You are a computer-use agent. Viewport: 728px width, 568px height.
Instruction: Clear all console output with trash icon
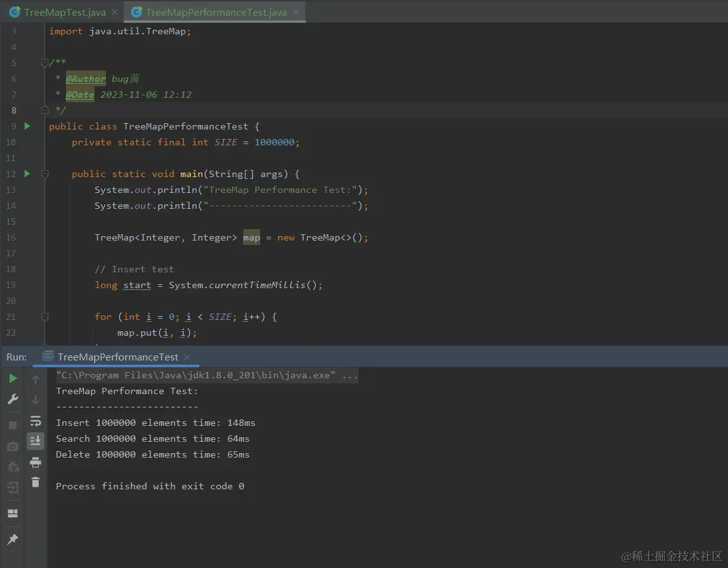pos(36,482)
